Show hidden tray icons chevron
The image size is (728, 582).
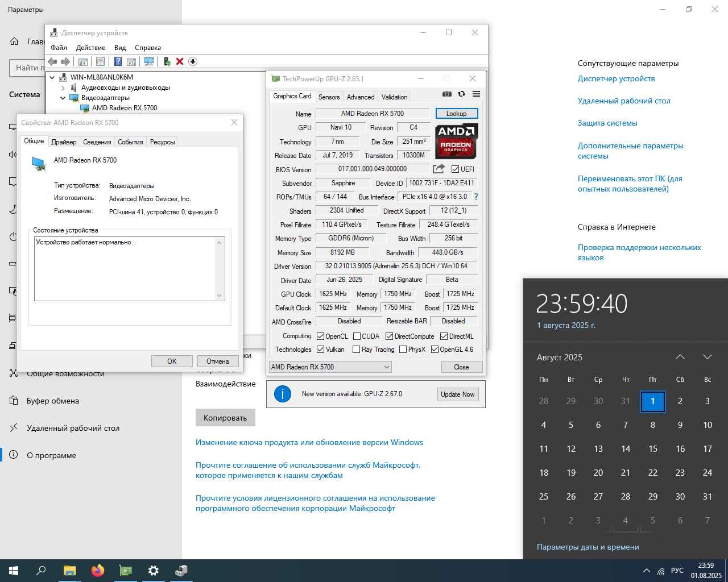click(x=646, y=571)
